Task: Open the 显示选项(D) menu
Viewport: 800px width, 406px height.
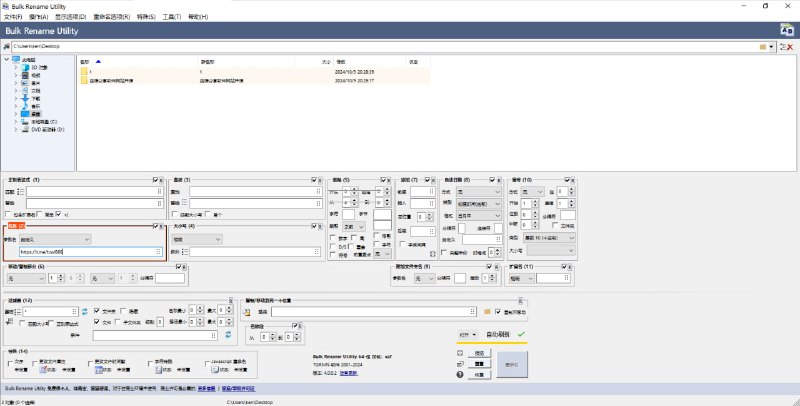Action: coord(70,17)
